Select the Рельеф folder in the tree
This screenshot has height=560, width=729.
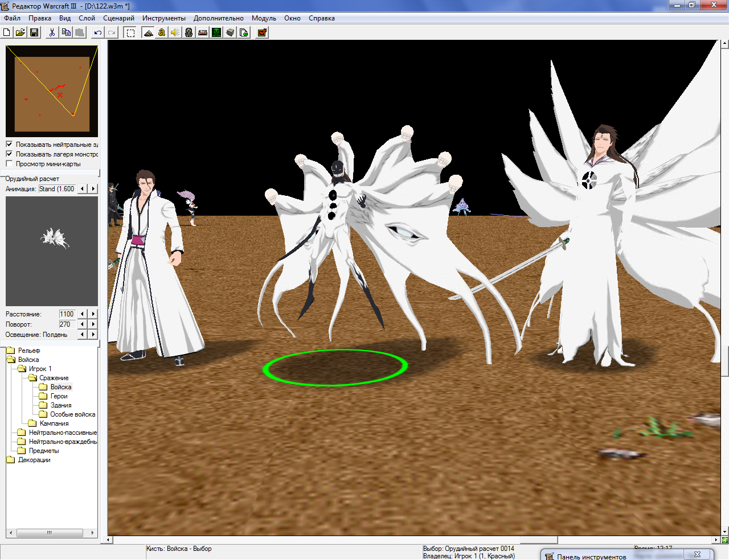[x=29, y=351]
